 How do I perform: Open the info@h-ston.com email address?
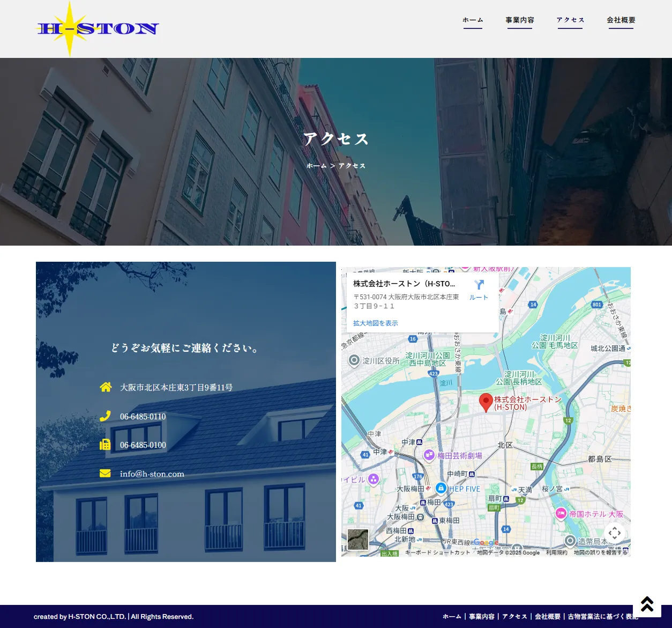pos(152,474)
